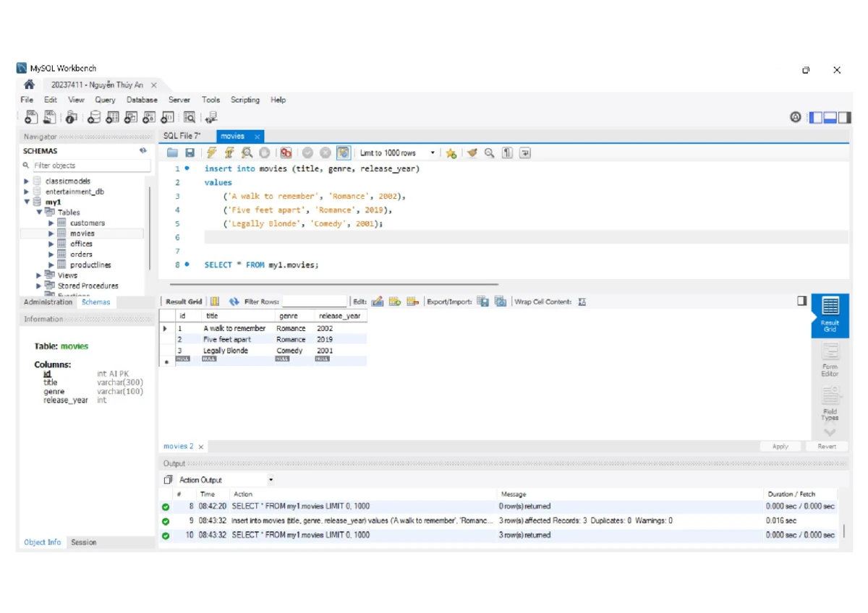Delete selected rows icon in result toolbar
Viewport: 868px width, 613px height.
pos(412,301)
